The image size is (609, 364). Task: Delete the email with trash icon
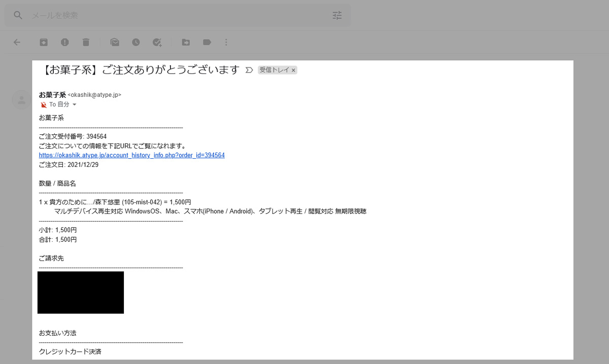point(86,43)
